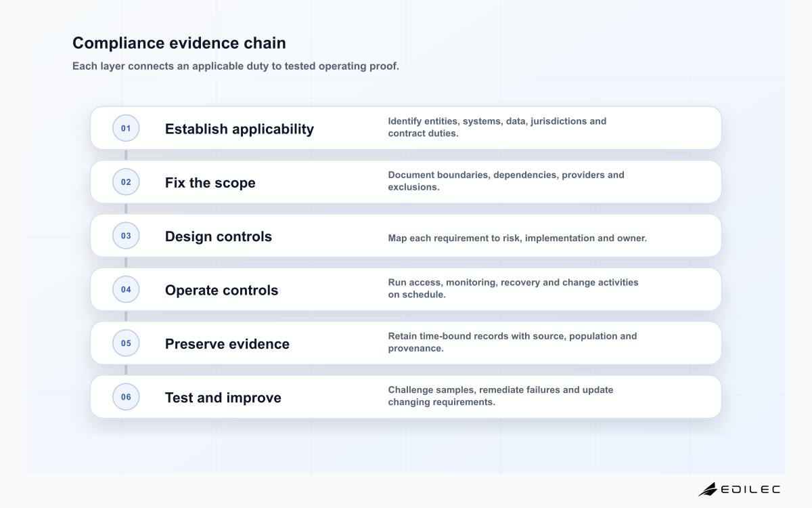The width and height of the screenshot is (812, 508).
Task: Select the Operate controls heading
Action: [x=221, y=290]
